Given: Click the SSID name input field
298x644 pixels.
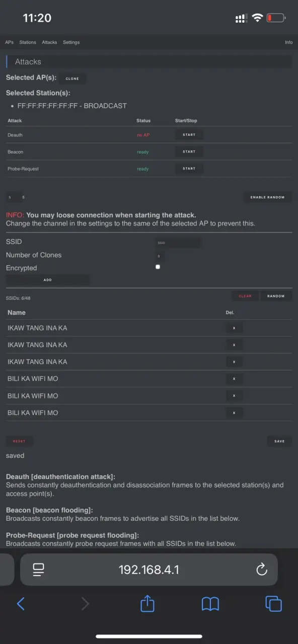Looking at the screenshot, I should click(178, 243).
